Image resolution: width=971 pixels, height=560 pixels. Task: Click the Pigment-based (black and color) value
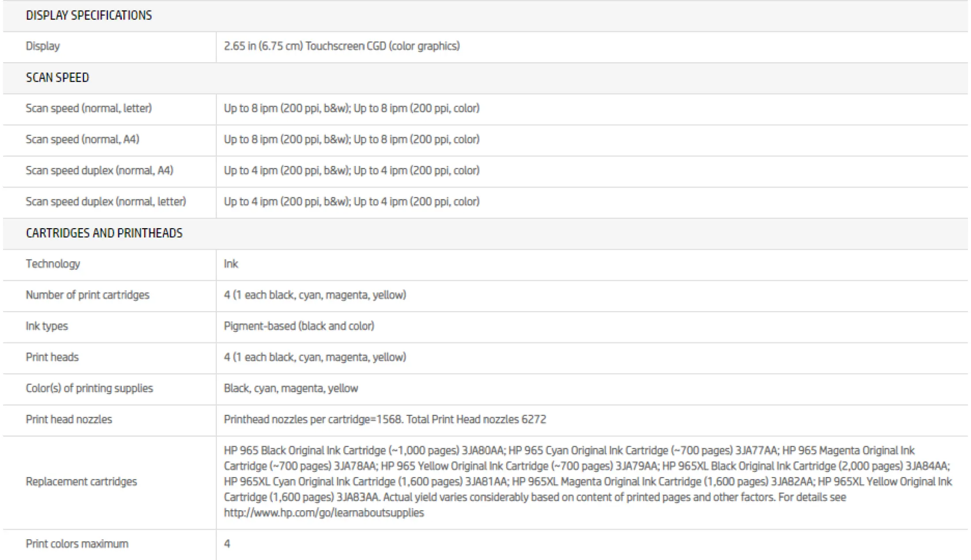pyautogui.click(x=299, y=326)
